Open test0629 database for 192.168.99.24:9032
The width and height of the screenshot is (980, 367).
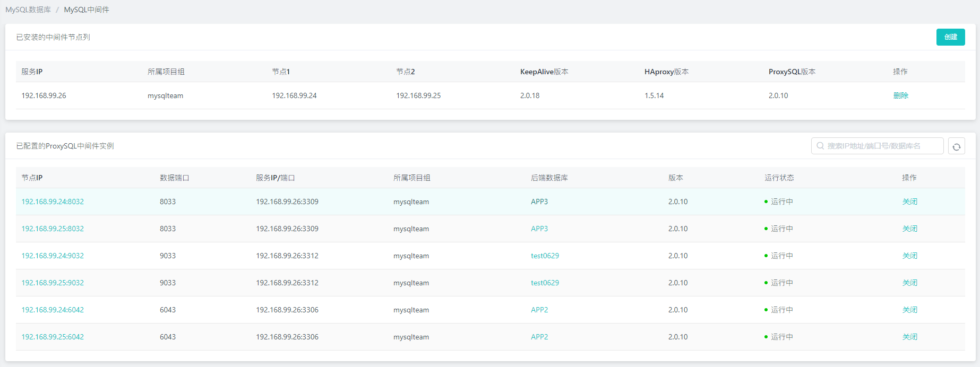click(x=545, y=256)
